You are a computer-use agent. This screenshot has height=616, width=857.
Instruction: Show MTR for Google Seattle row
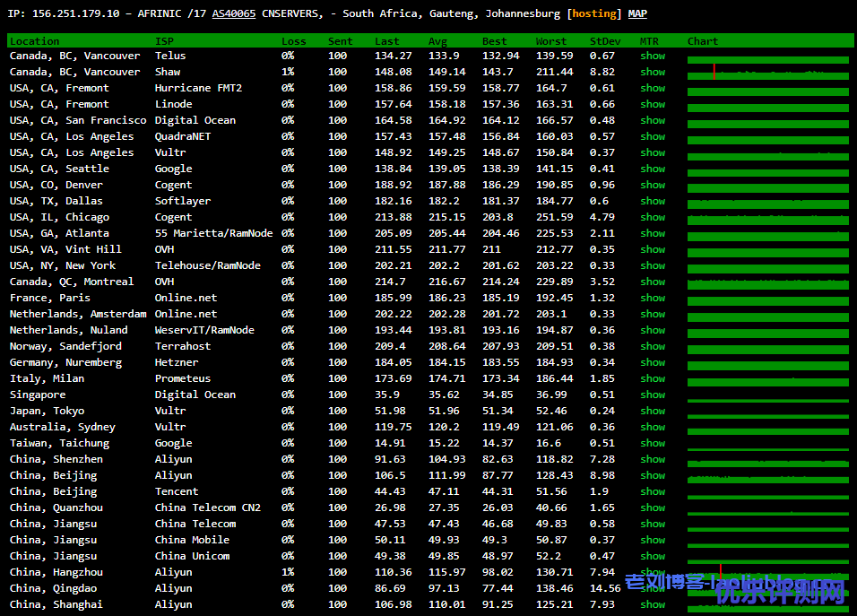(653, 169)
